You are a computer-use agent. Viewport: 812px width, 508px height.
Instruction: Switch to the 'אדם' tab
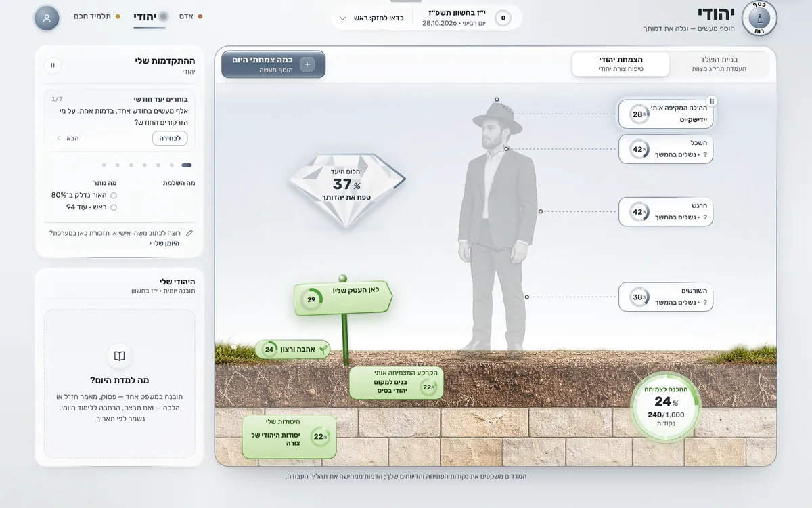pyautogui.click(x=190, y=16)
